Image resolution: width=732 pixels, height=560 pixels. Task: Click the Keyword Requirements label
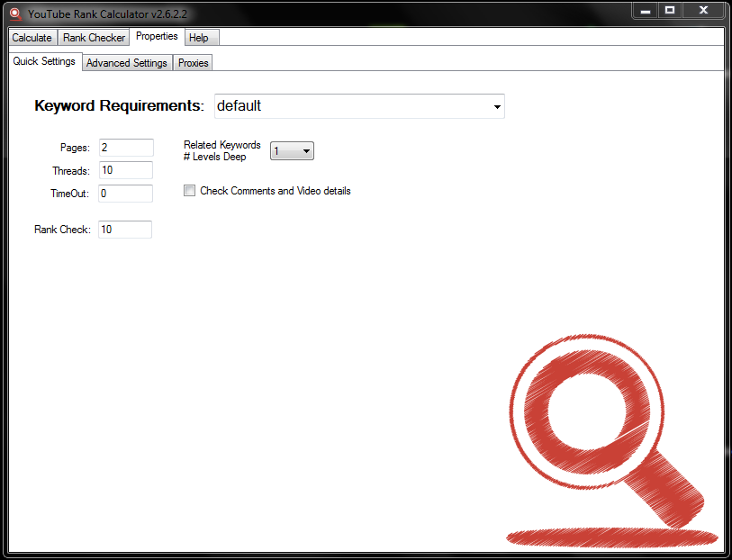(x=119, y=105)
